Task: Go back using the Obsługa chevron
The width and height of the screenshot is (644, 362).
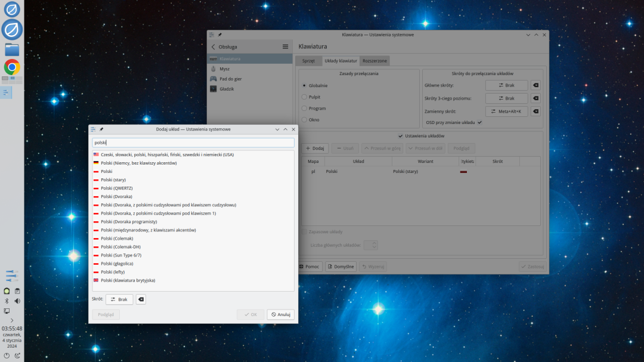Action: (213, 47)
